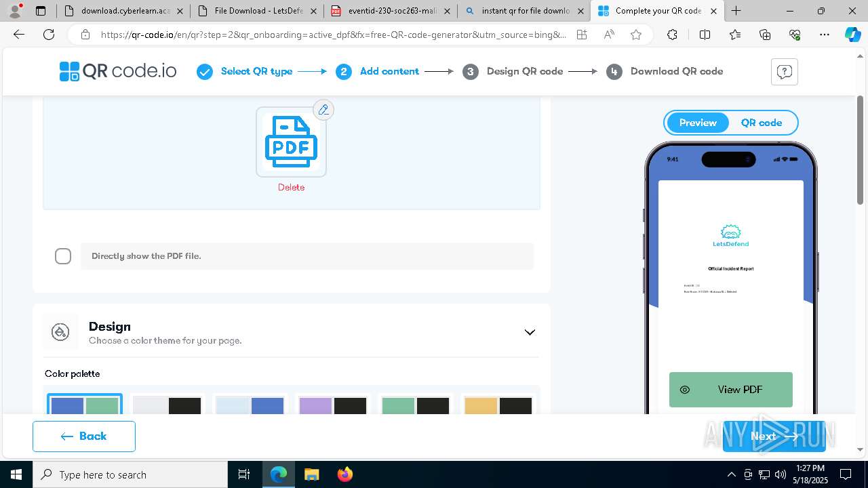This screenshot has width=868, height=488.
Task: Click the taskbar clock showing 1:27 PM
Action: click(x=810, y=474)
